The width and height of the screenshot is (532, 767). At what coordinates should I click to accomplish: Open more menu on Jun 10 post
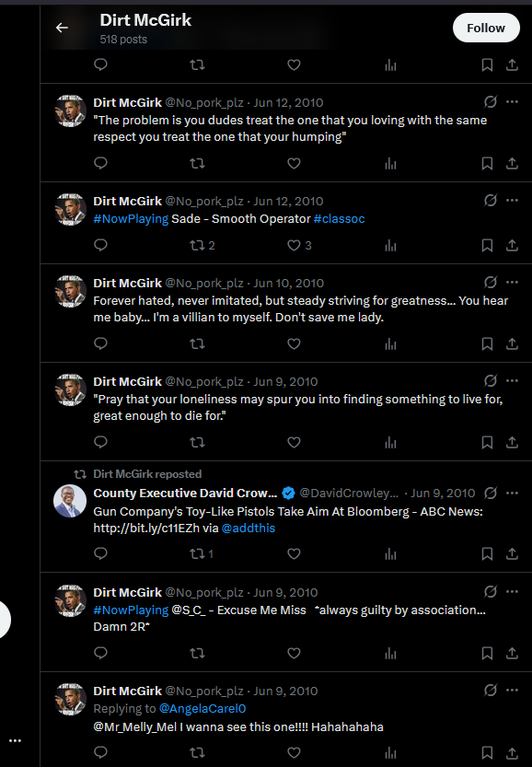pyautogui.click(x=512, y=283)
